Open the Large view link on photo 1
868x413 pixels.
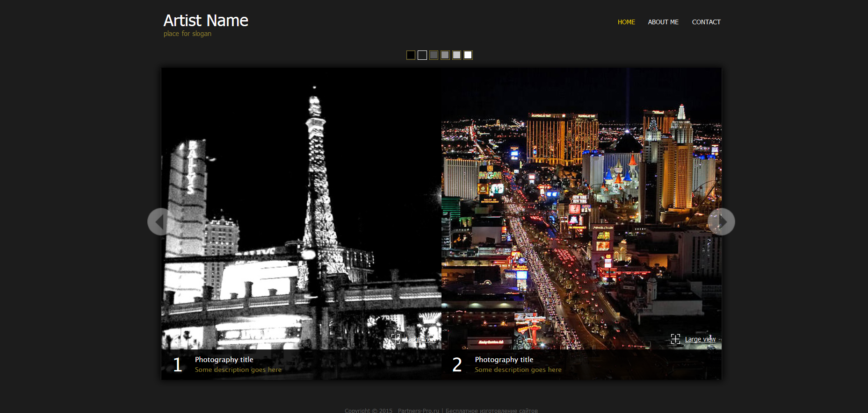420,339
